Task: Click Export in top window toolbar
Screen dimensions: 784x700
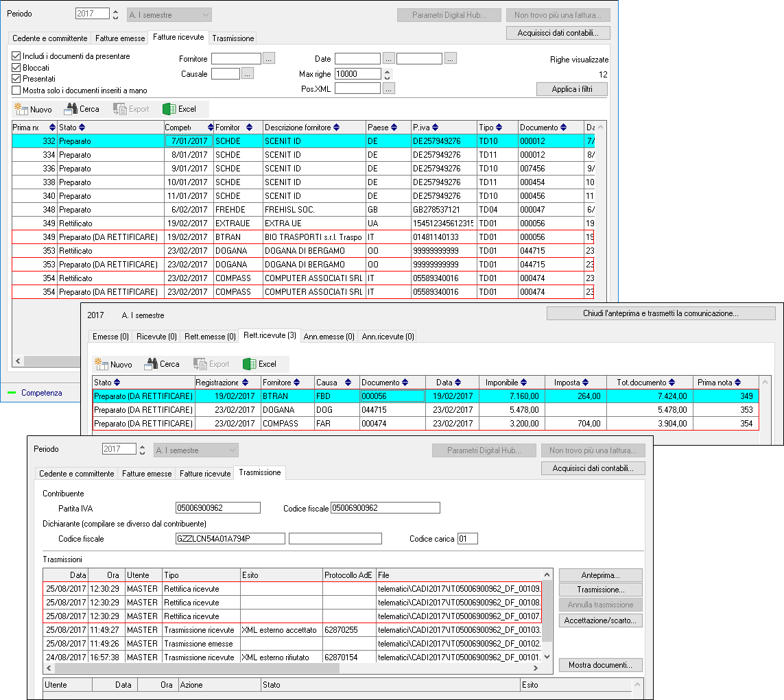Action: pos(131,109)
